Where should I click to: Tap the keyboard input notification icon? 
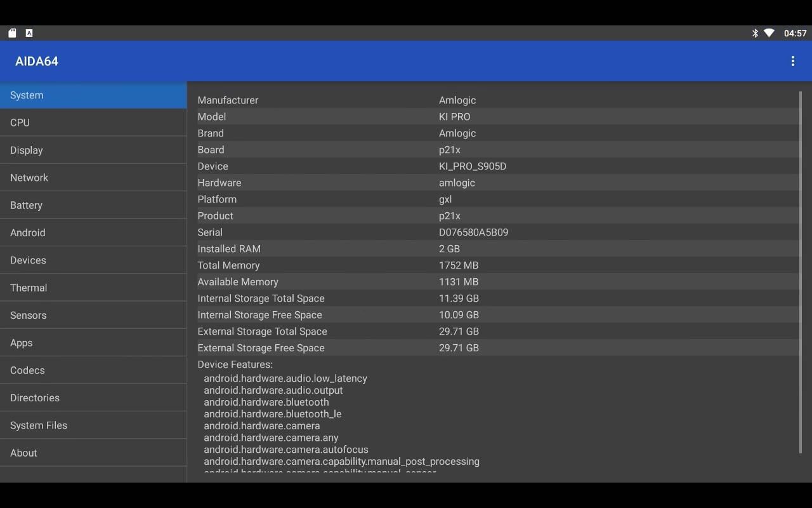tap(29, 33)
